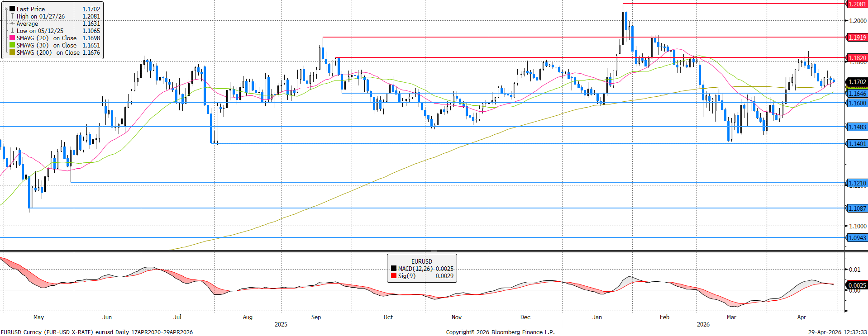The width and height of the screenshot is (868, 336).
Task: Select the blue 1.0943 support level tag
Action: 856,238
